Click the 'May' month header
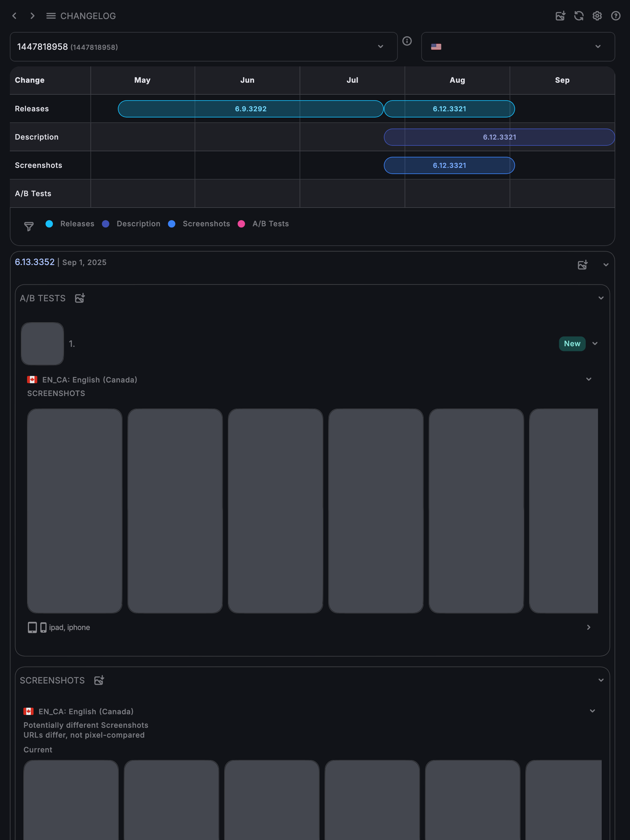 click(142, 80)
